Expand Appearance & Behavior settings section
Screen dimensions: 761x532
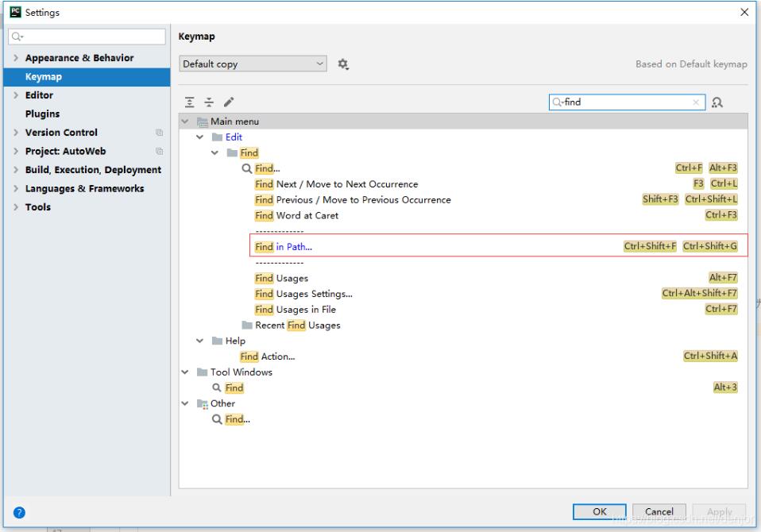[x=16, y=58]
